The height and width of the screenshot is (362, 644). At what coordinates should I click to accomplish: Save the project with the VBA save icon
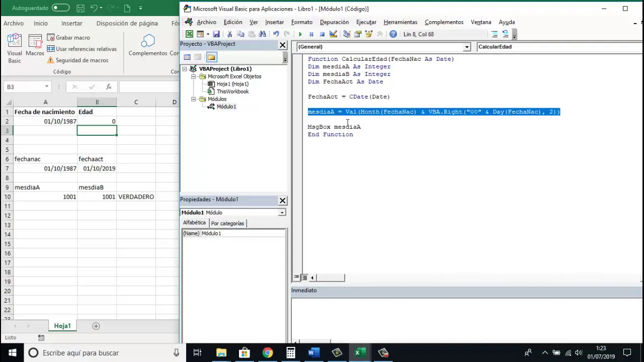click(216, 34)
